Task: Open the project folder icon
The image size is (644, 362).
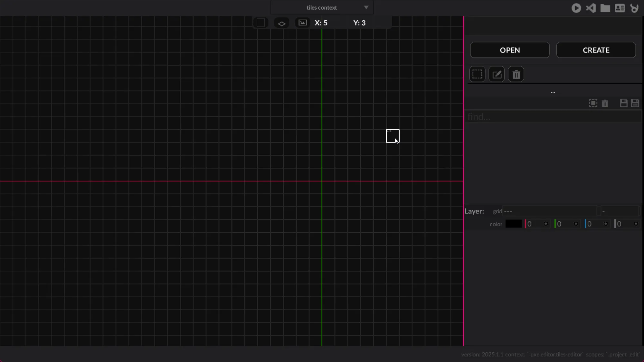Action: click(x=605, y=8)
